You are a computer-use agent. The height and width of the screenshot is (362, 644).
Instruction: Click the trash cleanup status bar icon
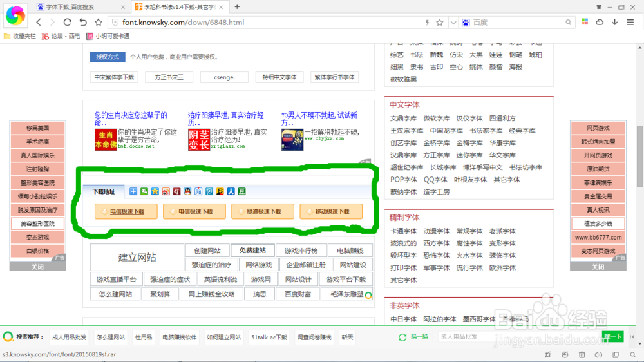582,355
